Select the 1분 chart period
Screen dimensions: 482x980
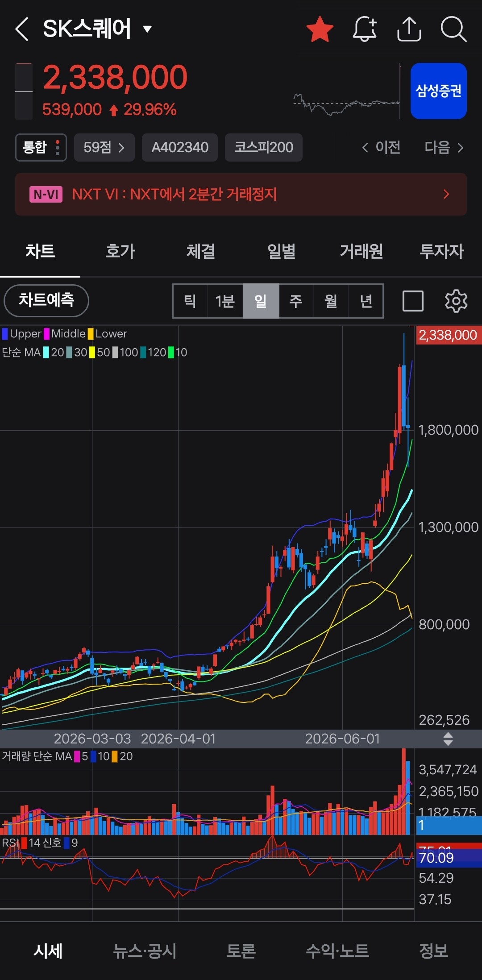pyautogui.click(x=225, y=301)
